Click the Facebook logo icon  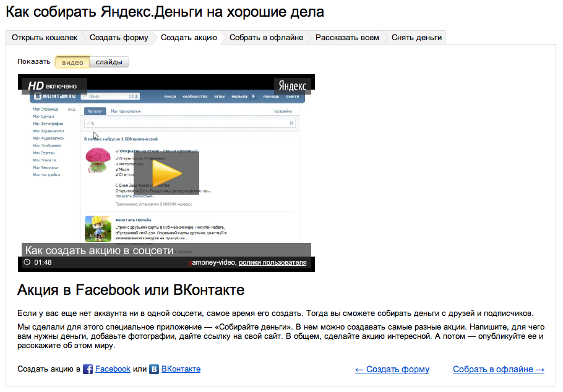tap(88, 369)
